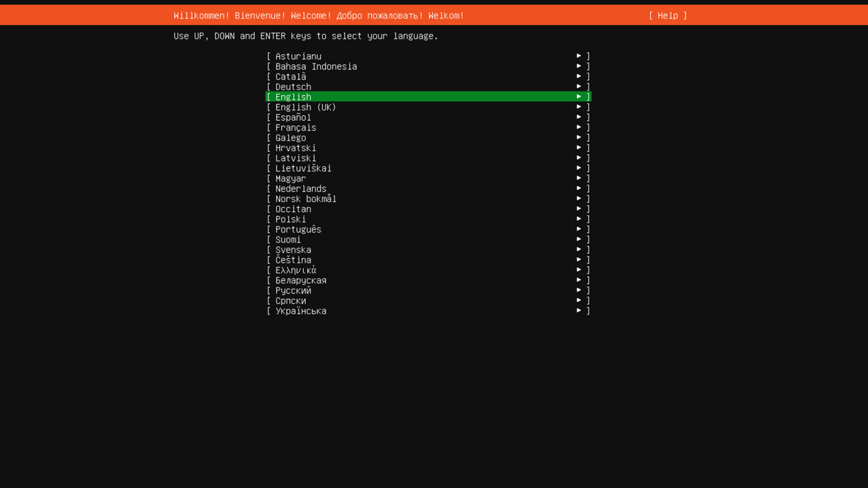The image size is (868, 488).
Task: Click the arrow at right of Latviski
Action: pos(579,158)
